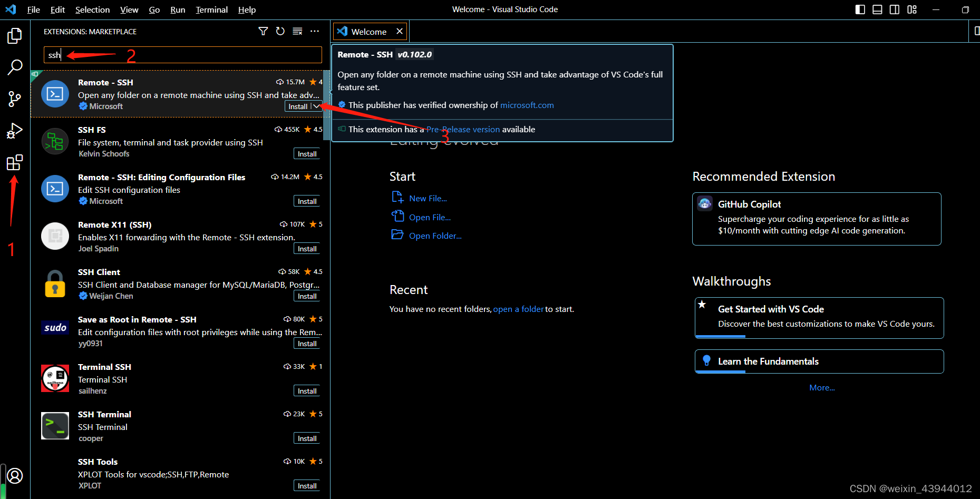Open the Selection menu
The height and width of the screenshot is (499, 980).
pyautogui.click(x=92, y=9)
